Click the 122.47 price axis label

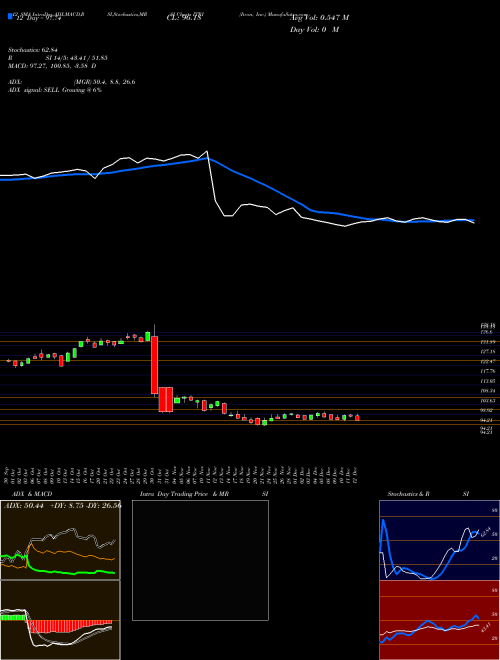[487, 361]
